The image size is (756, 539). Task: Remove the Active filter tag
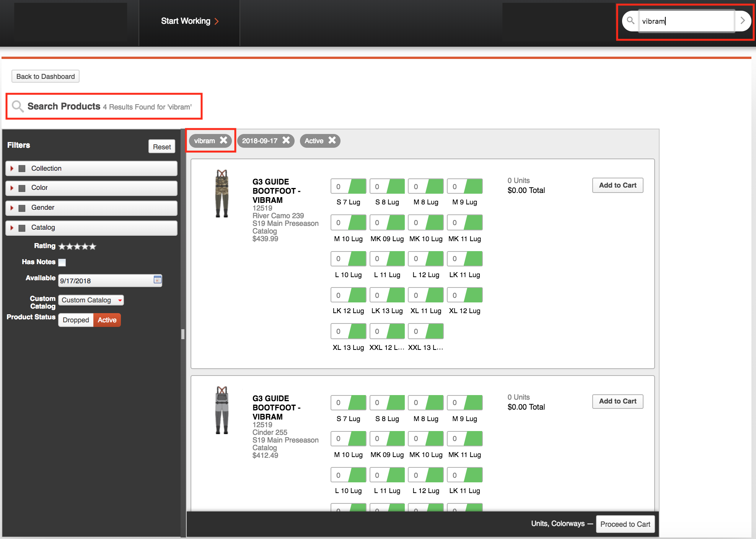[332, 140]
